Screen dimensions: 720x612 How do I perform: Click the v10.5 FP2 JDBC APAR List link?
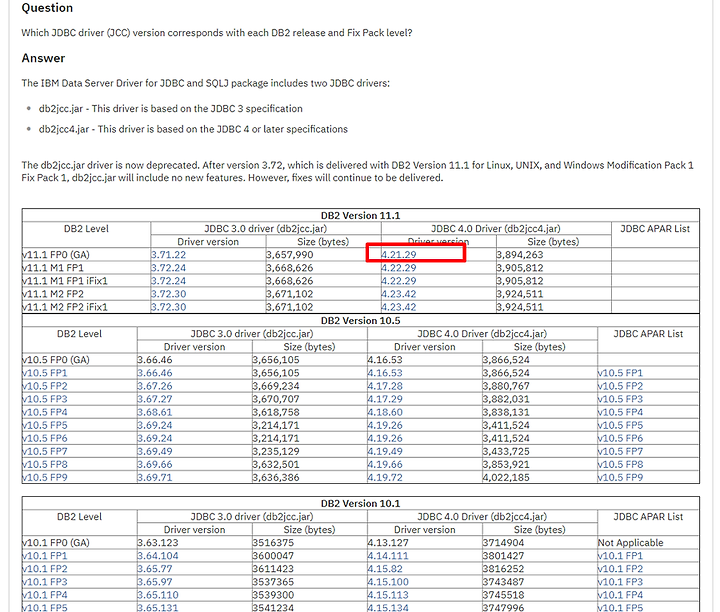[x=620, y=386]
